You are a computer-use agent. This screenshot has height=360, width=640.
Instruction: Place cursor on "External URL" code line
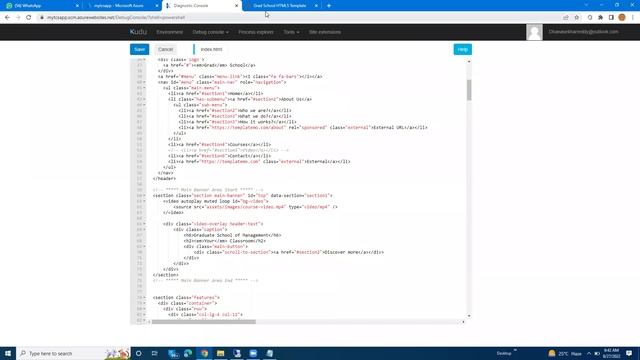click(x=303, y=127)
